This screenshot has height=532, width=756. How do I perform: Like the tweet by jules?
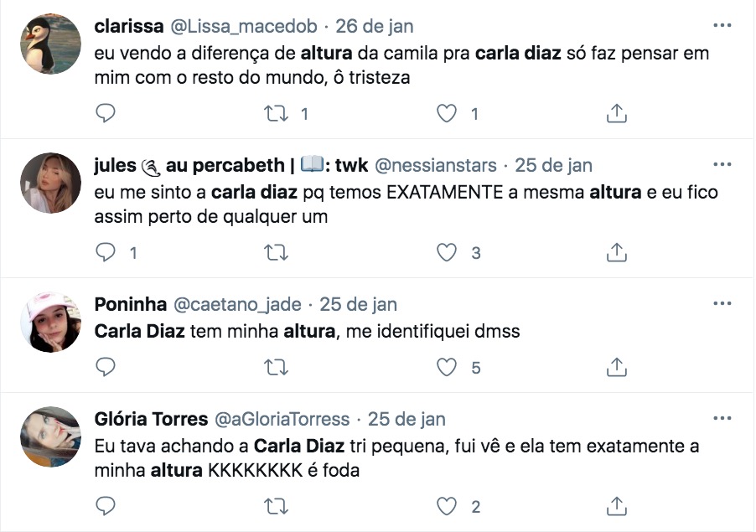(448, 251)
